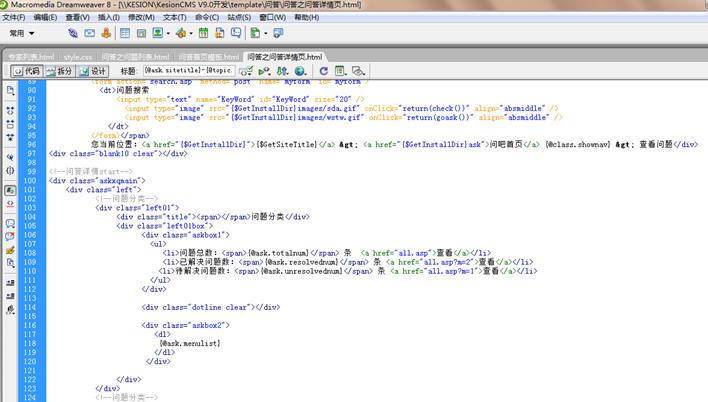Screen dimensions: 708x402
Task: Click Open Documents icon in coding toolbar
Action: [10, 90]
